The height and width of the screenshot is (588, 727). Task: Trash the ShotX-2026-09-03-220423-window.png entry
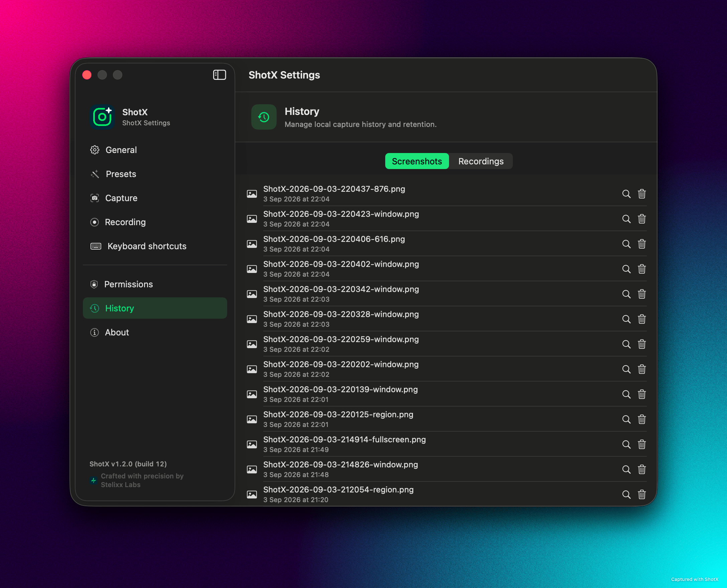pos(641,219)
